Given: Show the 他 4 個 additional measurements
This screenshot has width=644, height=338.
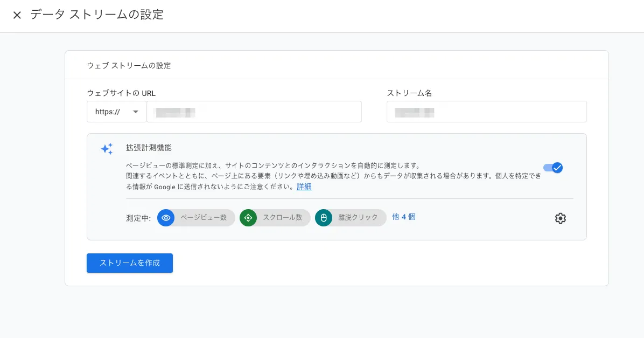Looking at the screenshot, I should click(403, 217).
